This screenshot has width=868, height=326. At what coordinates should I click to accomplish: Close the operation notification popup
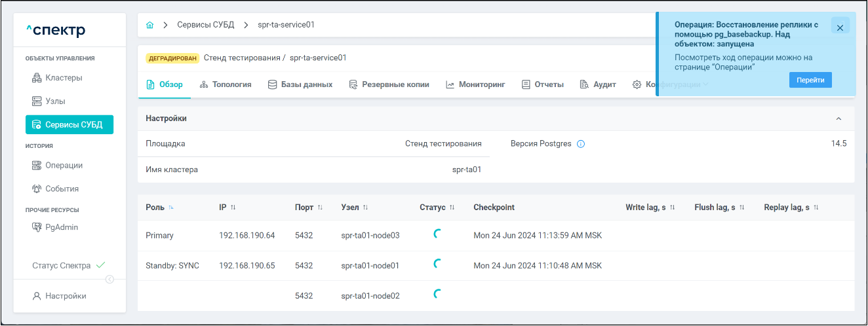pyautogui.click(x=840, y=26)
